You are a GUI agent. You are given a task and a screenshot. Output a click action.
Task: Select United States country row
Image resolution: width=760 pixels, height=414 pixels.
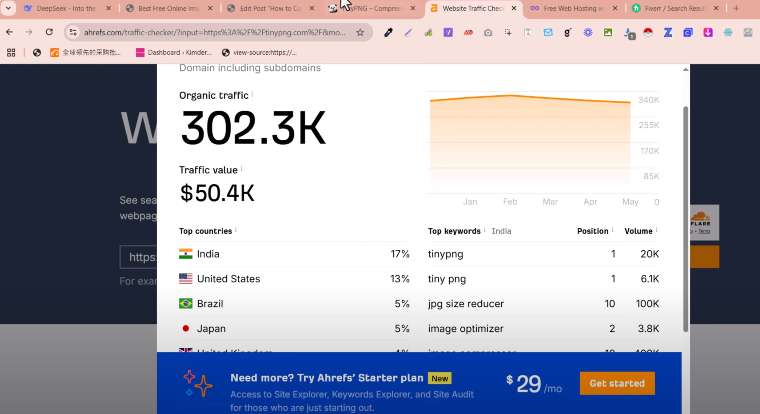(x=294, y=279)
